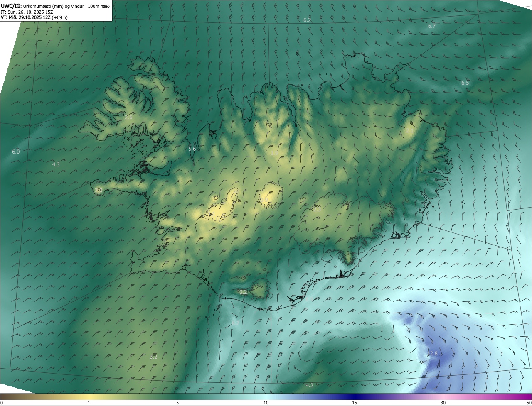Click the 30 tick on the color scale
532x406 pixels.
(x=443, y=403)
